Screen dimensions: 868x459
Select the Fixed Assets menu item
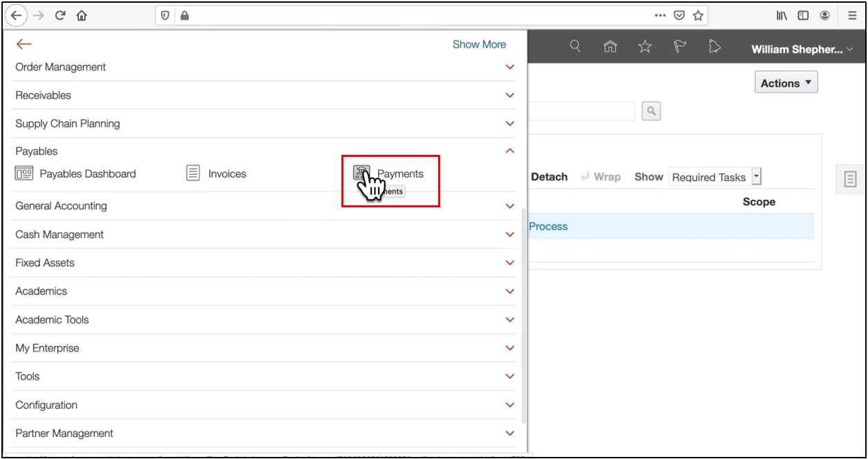(45, 263)
